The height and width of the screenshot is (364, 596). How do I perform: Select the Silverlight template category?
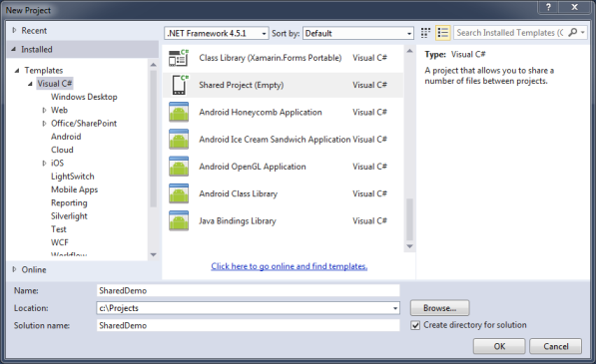69,216
